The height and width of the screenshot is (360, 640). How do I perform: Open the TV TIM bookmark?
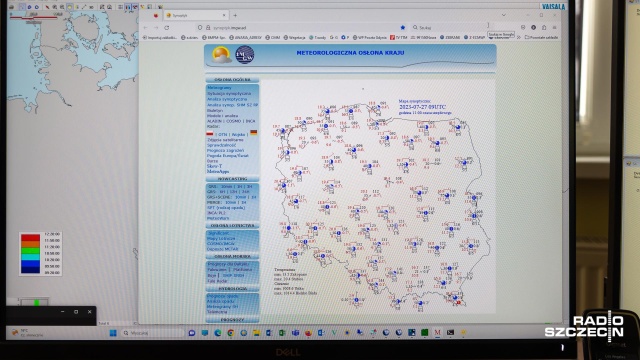tap(398, 38)
